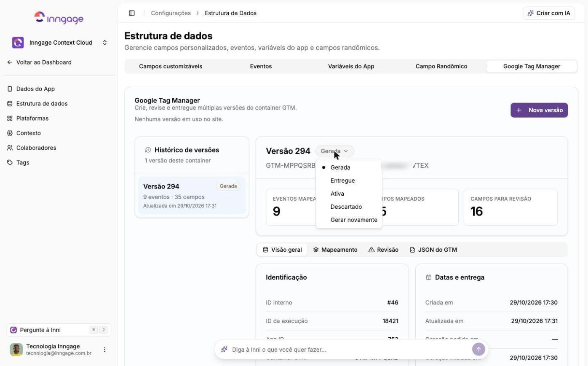The width and height of the screenshot is (588, 366).
Task: Toggle the sidebar panel icon
Action: (x=132, y=13)
